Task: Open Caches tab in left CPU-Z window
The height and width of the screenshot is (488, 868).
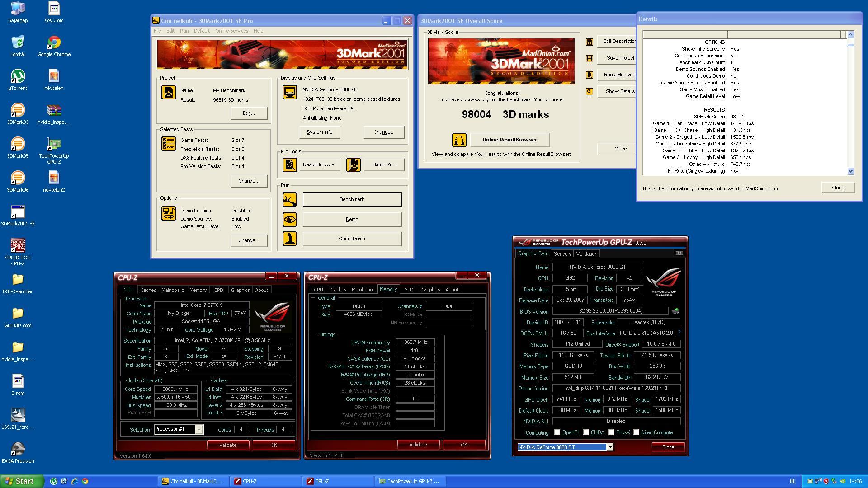Action: pyautogui.click(x=148, y=290)
